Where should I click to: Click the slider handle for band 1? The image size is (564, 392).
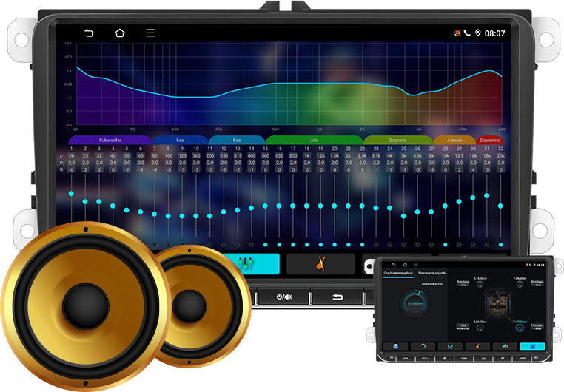tap(71, 194)
